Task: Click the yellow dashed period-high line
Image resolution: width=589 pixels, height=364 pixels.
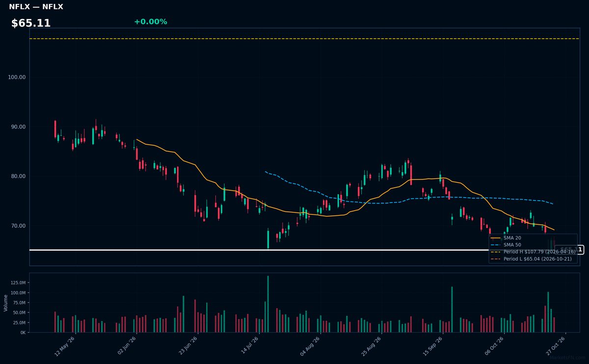Action: [304, 38]
